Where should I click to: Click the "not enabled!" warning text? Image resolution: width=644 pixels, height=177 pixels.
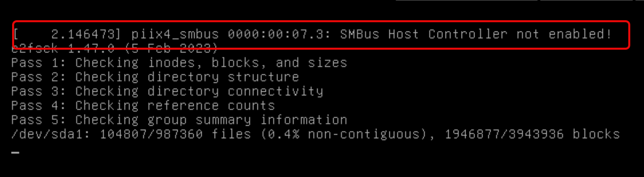point(564,34)
